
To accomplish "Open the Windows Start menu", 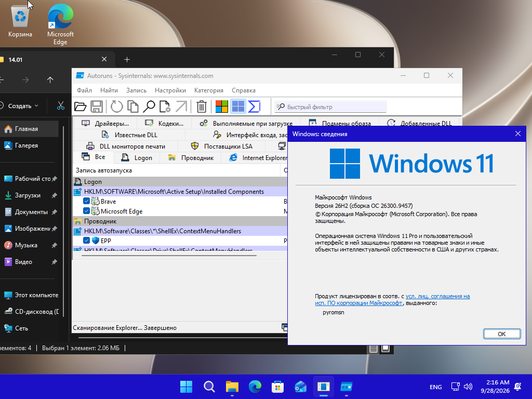I will click(187, 387).
